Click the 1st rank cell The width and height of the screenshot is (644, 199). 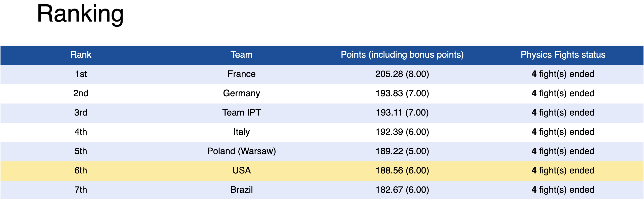tap(81, 74)
